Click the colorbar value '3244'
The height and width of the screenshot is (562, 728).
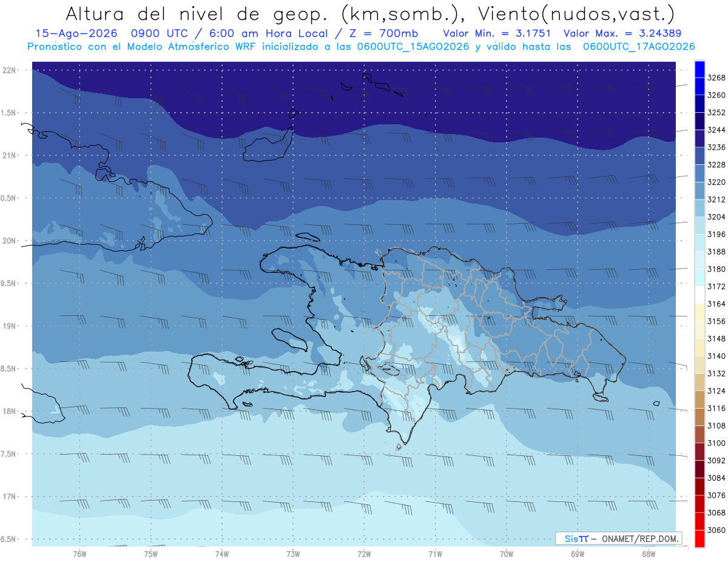click(716, 130)
